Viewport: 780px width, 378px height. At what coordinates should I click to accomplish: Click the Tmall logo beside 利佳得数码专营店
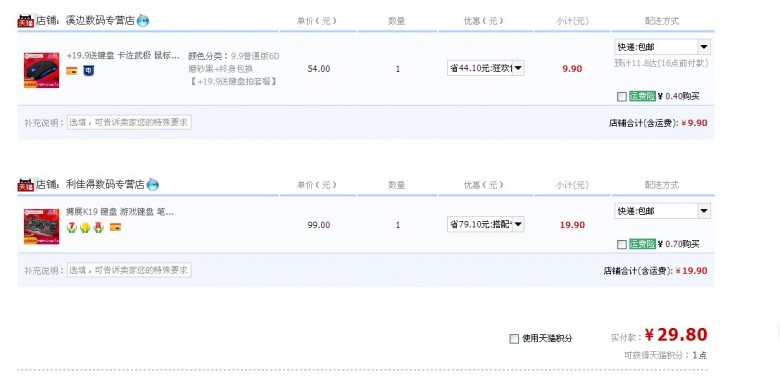26,185
